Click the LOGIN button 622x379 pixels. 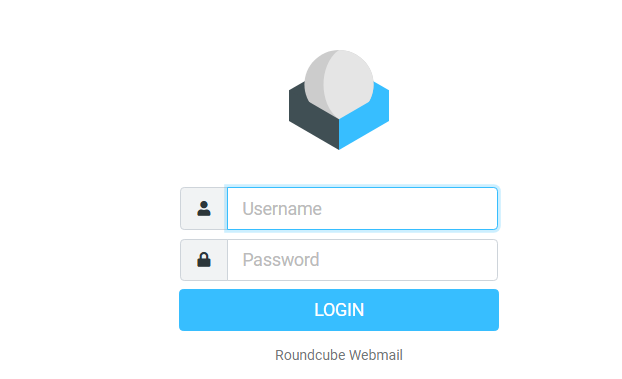339,310
